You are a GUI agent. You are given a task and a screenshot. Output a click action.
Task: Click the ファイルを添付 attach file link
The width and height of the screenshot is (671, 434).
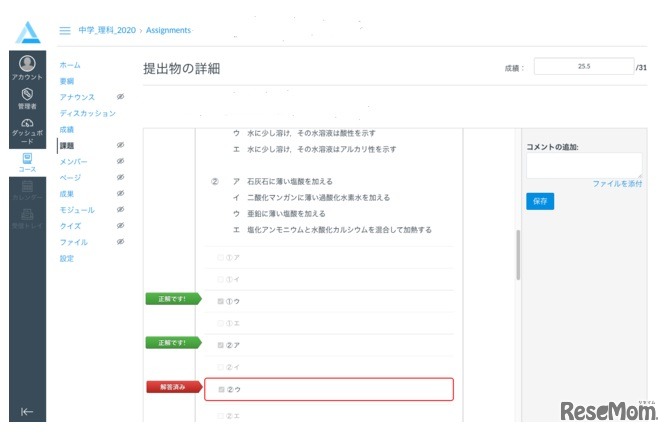point(616,184)
